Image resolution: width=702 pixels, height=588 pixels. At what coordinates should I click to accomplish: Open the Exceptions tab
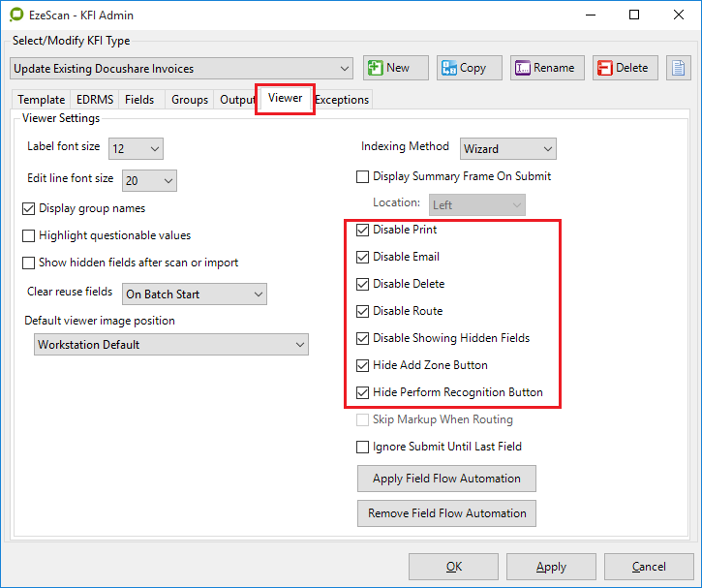342,100
